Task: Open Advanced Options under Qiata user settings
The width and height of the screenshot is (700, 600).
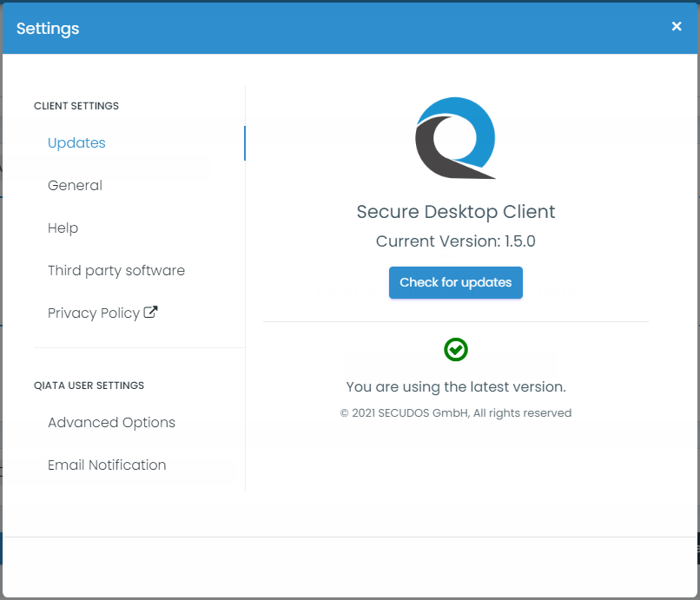Action: click(111, 423)
